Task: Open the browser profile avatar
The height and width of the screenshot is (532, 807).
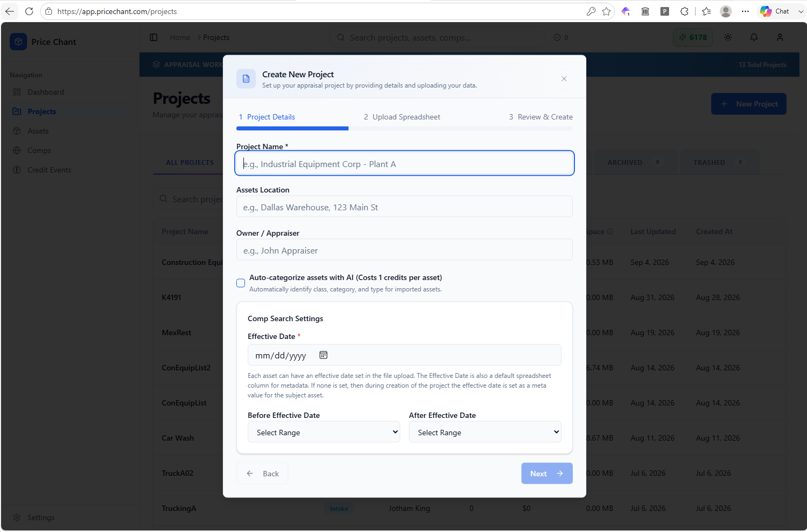Action: 726,11
